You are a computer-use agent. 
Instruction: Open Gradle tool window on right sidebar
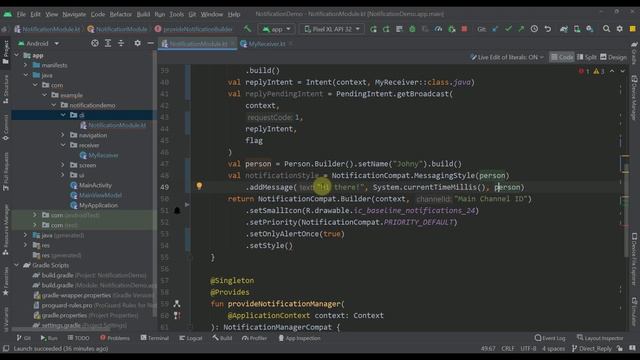tap(634, 53)
